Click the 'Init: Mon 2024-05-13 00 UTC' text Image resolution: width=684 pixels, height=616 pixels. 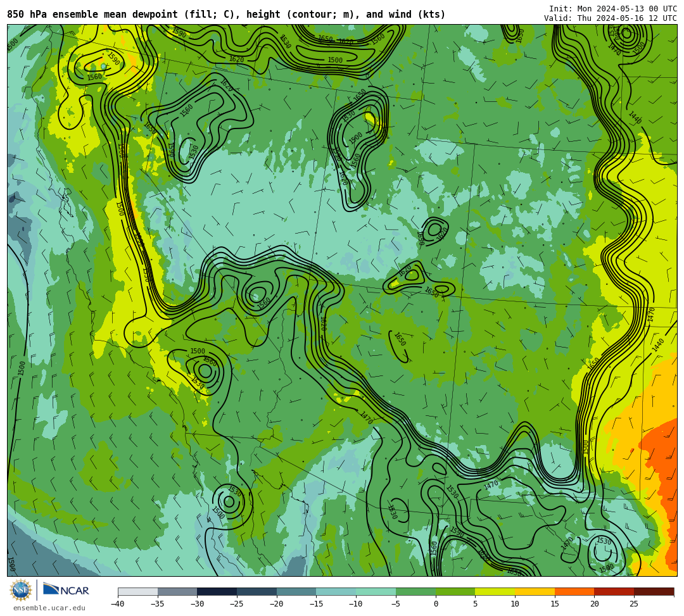point(613,9)
